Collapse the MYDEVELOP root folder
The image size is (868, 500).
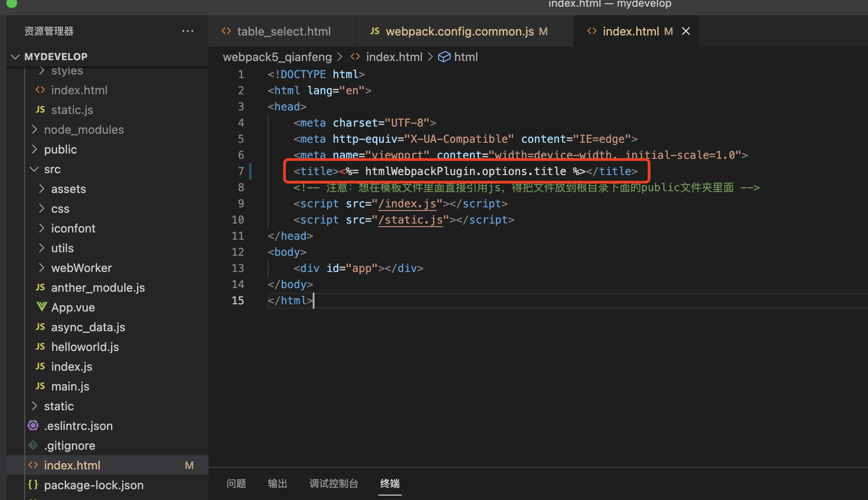pyautogui.click(x=16, y=57)
